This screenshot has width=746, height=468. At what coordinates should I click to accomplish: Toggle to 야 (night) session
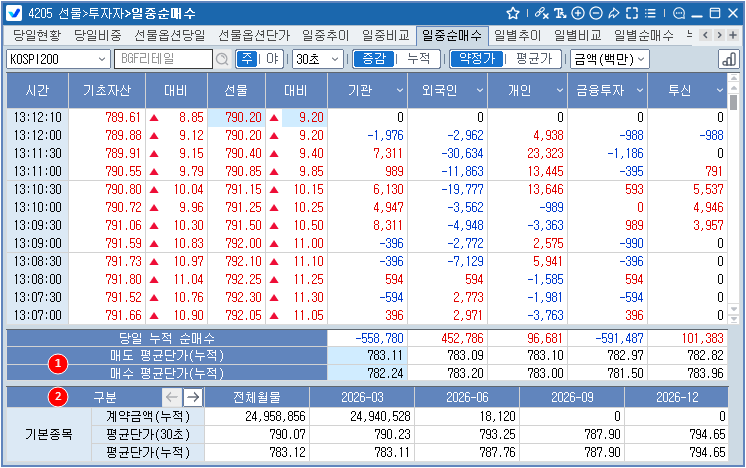click(x=271, y=59)
